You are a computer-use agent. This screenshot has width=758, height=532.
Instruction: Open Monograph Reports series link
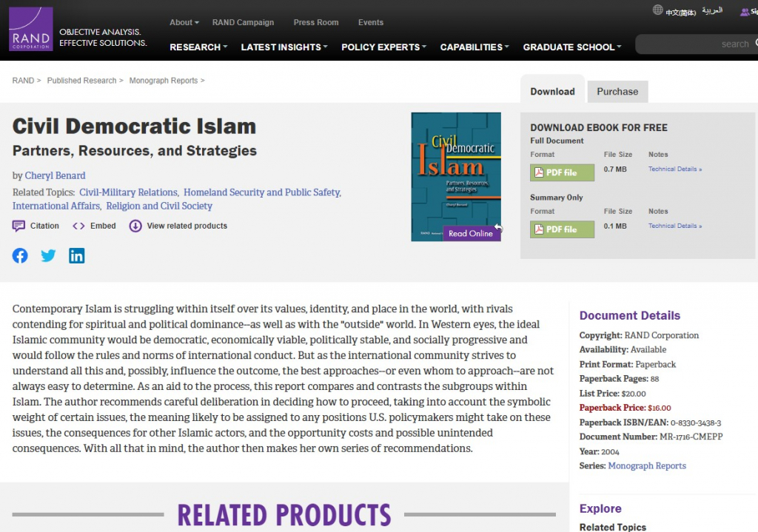tap(647, 466)
